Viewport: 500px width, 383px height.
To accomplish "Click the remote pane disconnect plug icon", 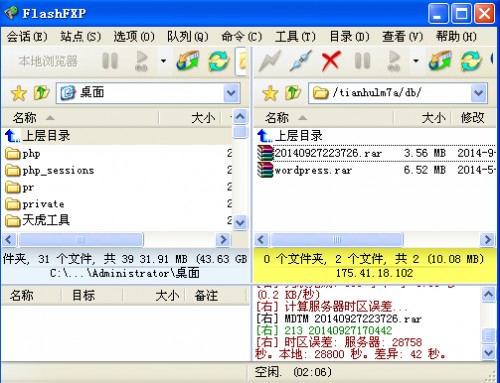I will [301, 61].
